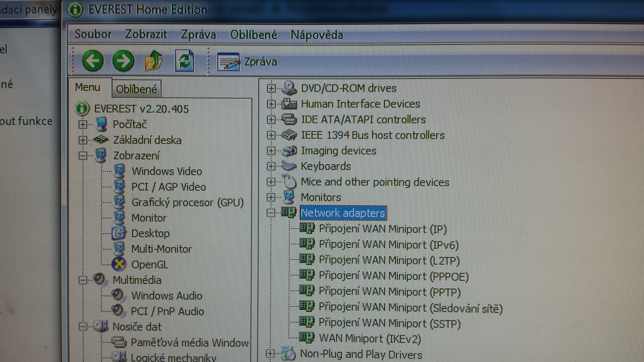Click the green Back arrow toolbar icon
The height and width of the screenshot is (362, 644).
[93, 61]
